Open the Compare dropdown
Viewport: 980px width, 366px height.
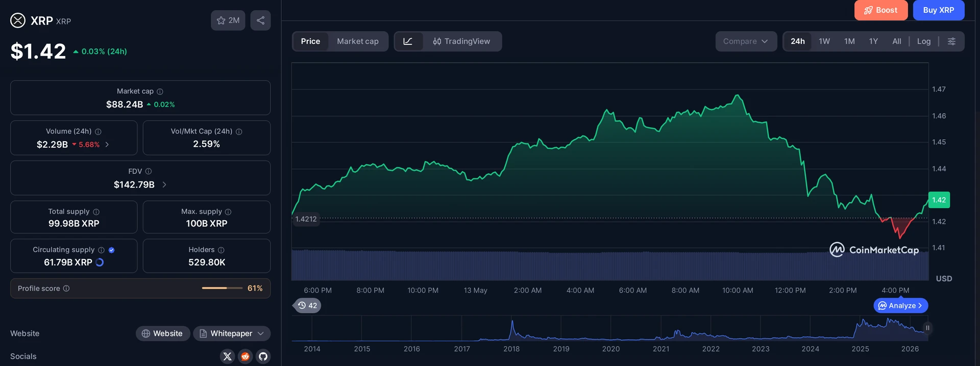(x=746, y=41)
